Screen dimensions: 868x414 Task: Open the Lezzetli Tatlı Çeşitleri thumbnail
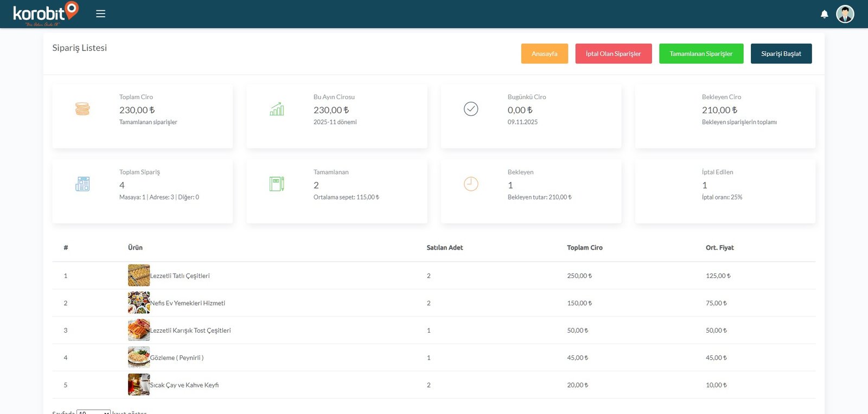click(139, 275)
